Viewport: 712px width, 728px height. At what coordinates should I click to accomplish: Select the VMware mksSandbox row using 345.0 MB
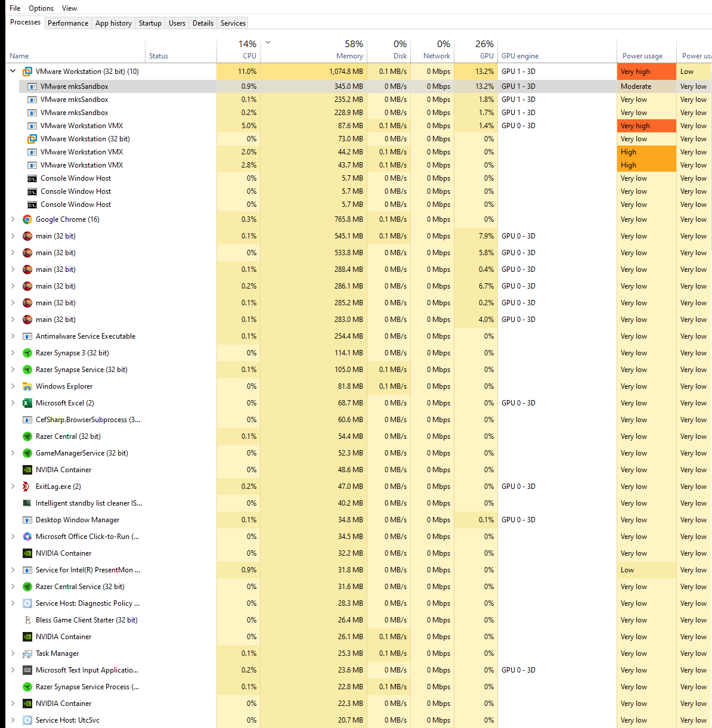click(365, 86)
